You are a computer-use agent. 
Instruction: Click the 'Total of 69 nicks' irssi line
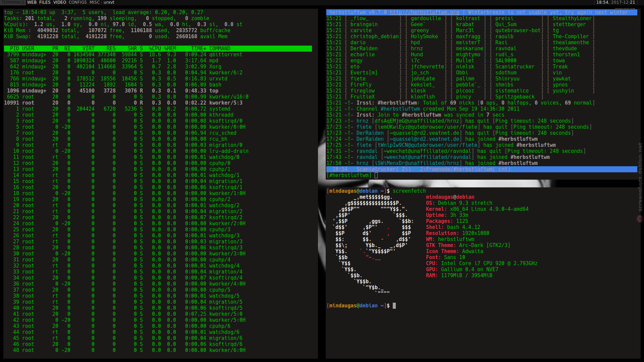click(x=461, y=103)
